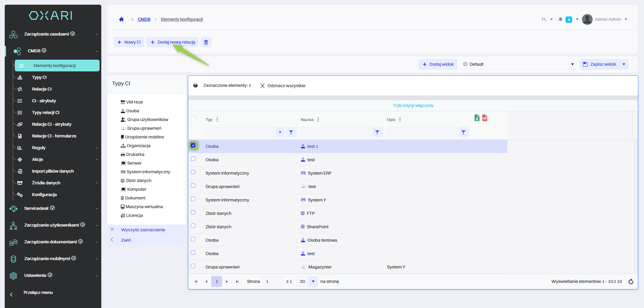Open Relacje CI sidebar item
The image size is (644, 308).
click(42, 89)
